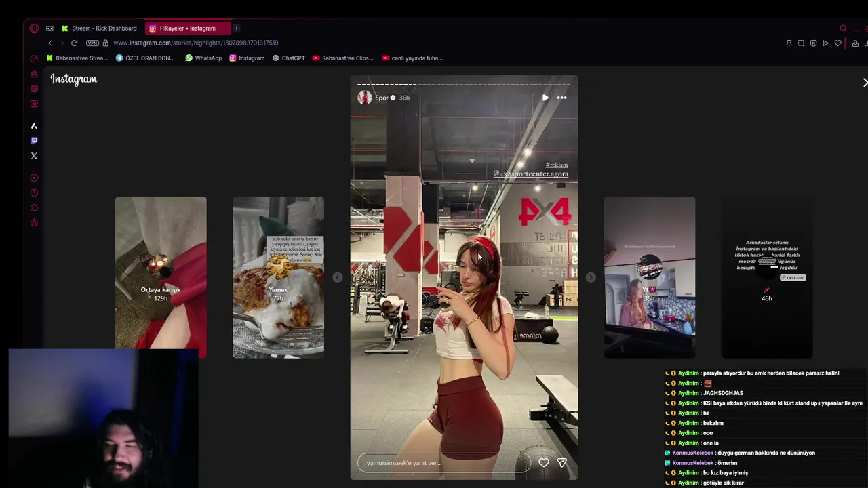Open the GX Cleaner sidebar icon
This screenshot has height=488, width=868.
pyautogui.click(x=34, y=74)
